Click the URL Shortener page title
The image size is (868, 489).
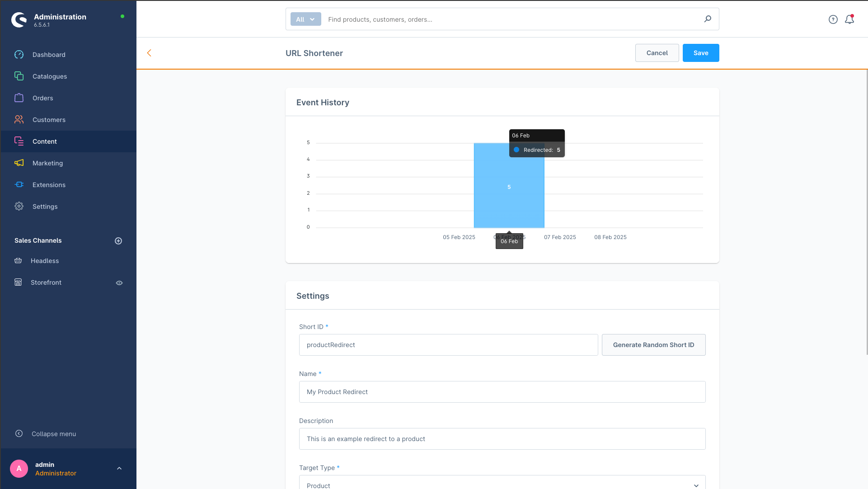point(314,53)
